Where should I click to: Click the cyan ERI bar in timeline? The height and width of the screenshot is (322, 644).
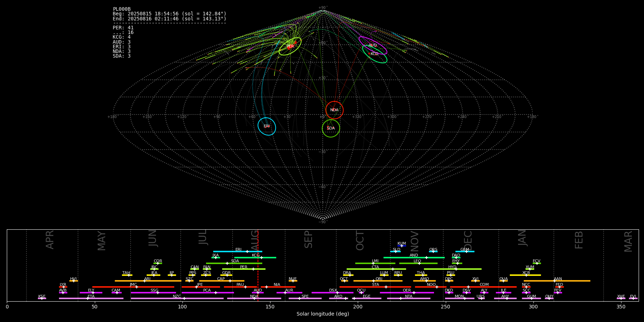click(x=238, y=252)
